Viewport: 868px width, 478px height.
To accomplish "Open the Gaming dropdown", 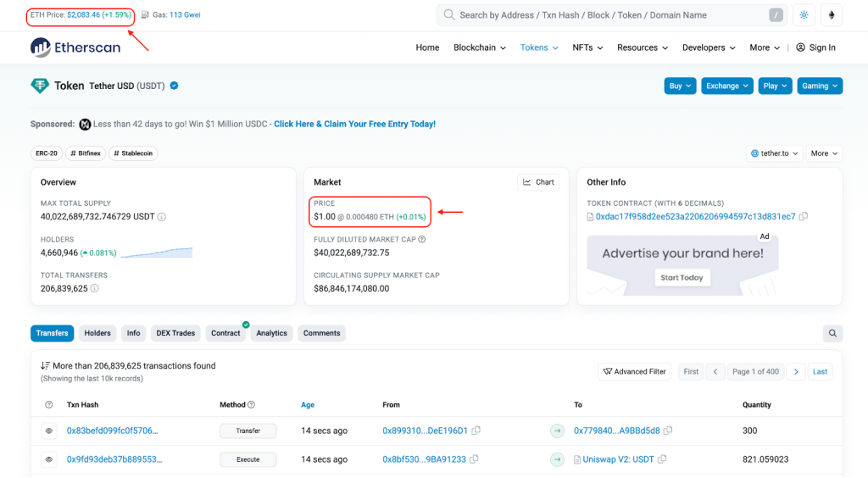I will pos(820,86).
